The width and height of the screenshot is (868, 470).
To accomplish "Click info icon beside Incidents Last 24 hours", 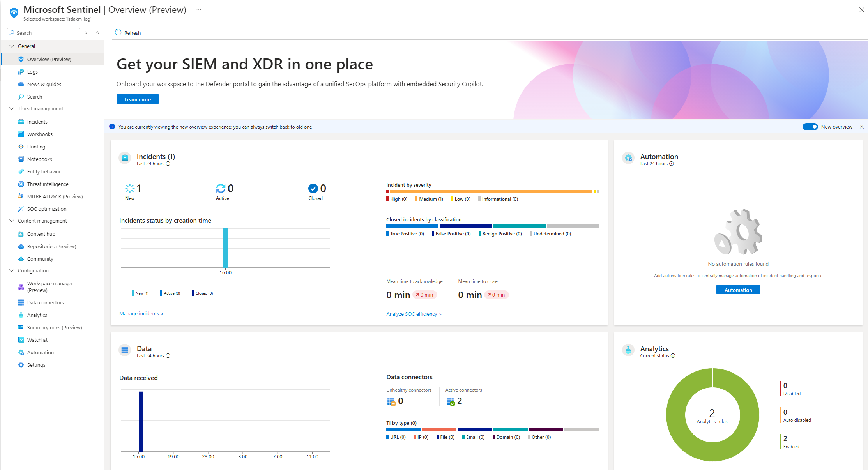I will click(x=168, y=164).
